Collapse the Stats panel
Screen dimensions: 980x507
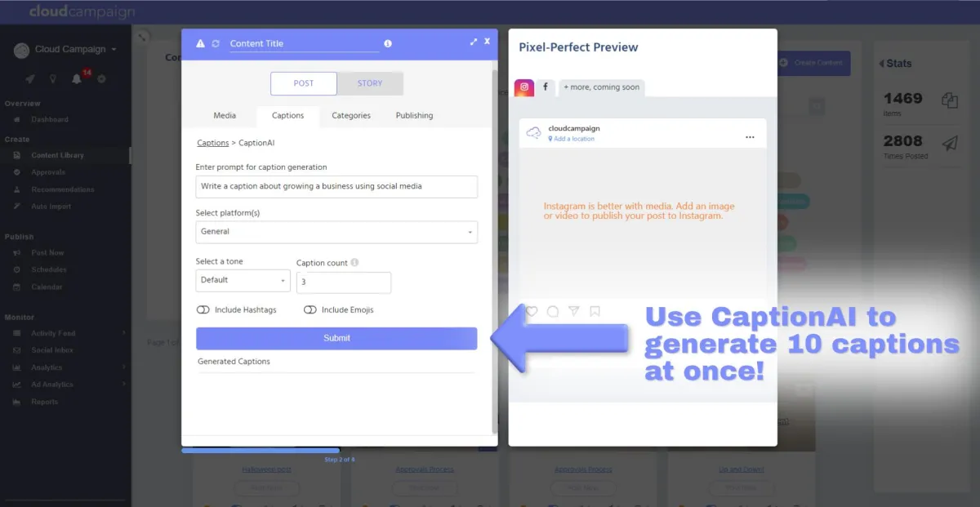(881, 64)
